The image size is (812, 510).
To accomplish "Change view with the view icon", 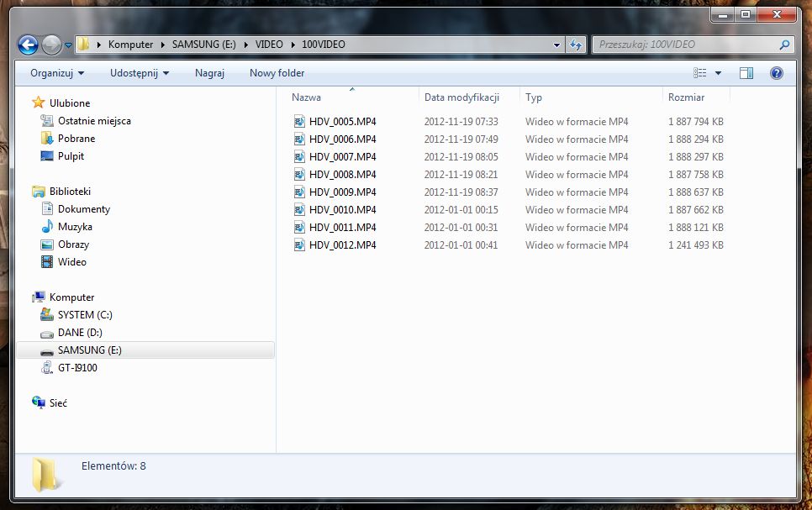I will pos(700,73).
